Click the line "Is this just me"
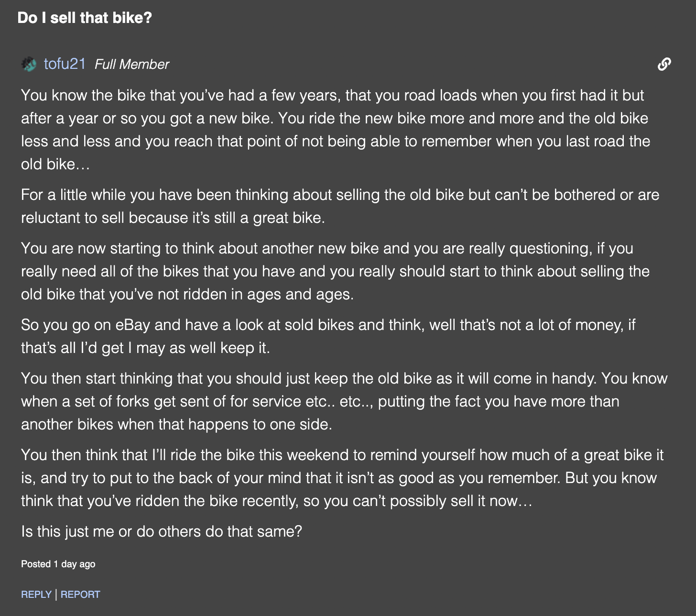 [x=162, y=531]
